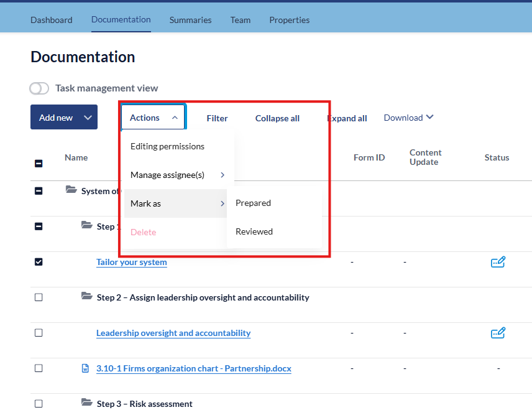The width and height of the screenshot is (532, 415).
Task: Collapse the Actions dropdown menu
Action: (x=153, y=118)
